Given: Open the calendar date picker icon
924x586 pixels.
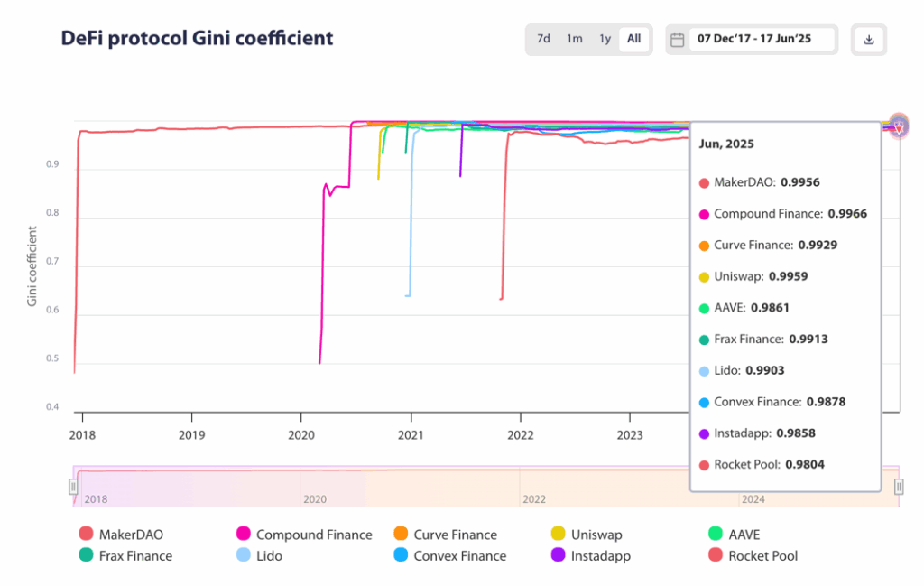Looking at the screenshot, I should 678,40.
